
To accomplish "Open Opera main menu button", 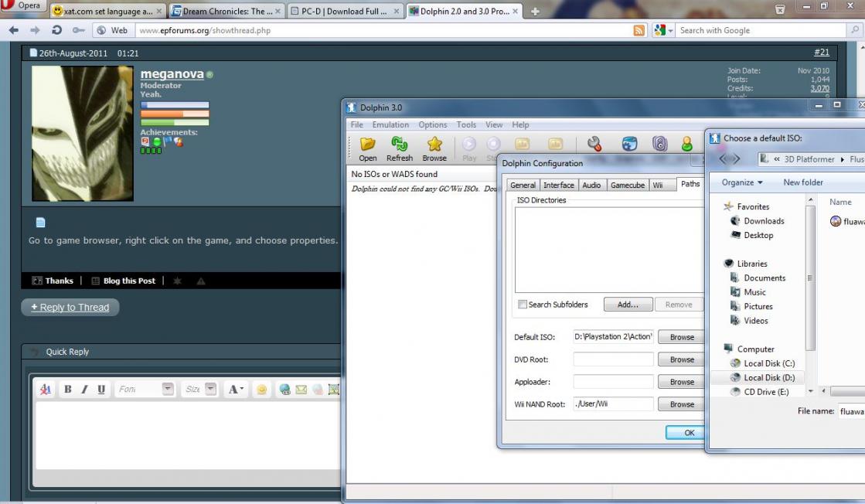I will tap(22, 5).
